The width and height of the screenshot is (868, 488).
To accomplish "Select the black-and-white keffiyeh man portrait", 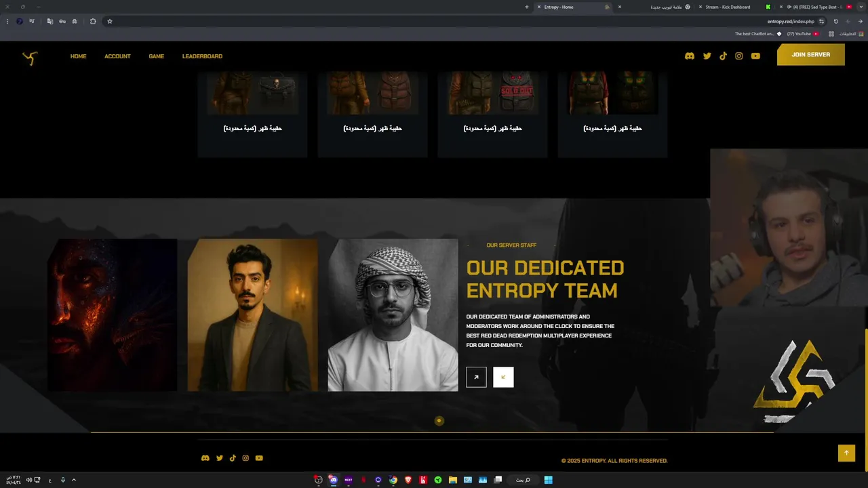I will (x=393, y=315).
